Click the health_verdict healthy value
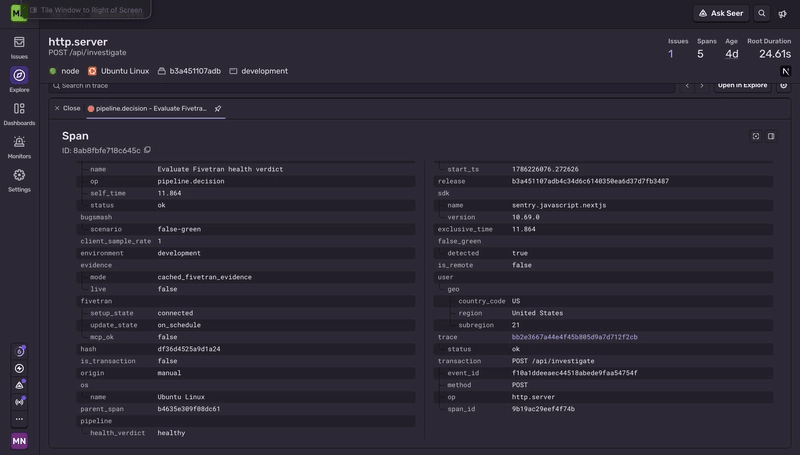The image size is (800, 455). click(171, 433)
